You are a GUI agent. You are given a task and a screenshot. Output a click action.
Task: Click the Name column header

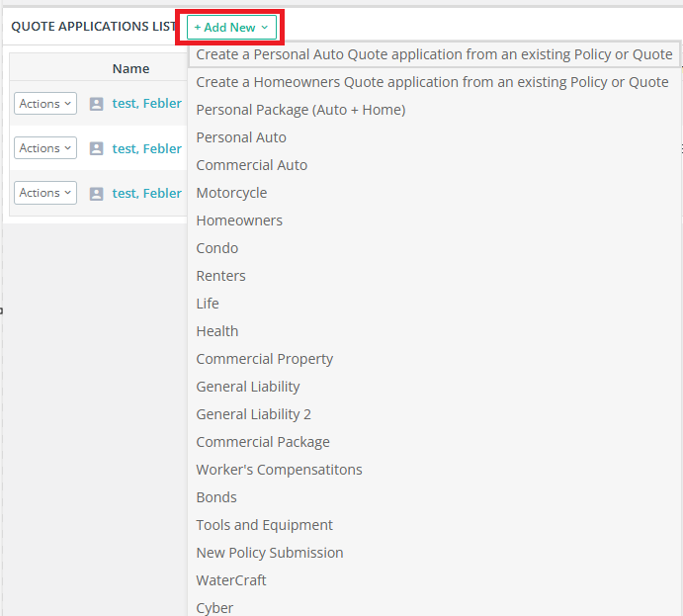(130, 68)
